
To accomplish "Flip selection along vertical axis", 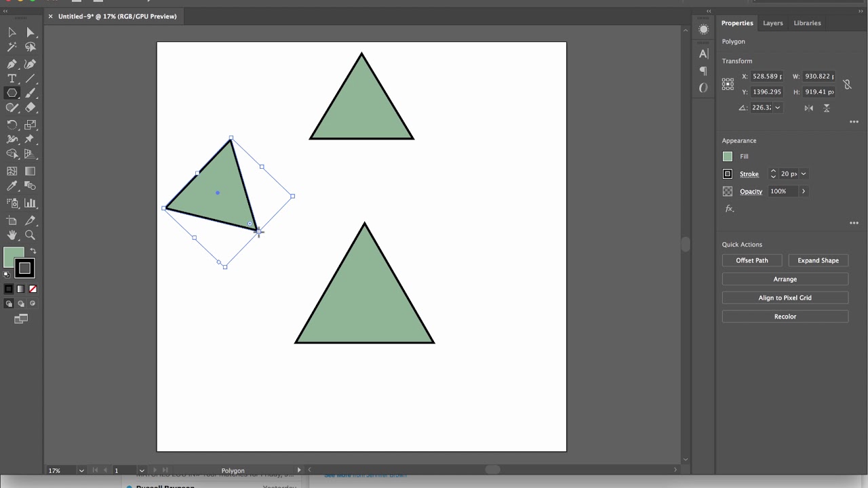I will (x=827, y=108).
